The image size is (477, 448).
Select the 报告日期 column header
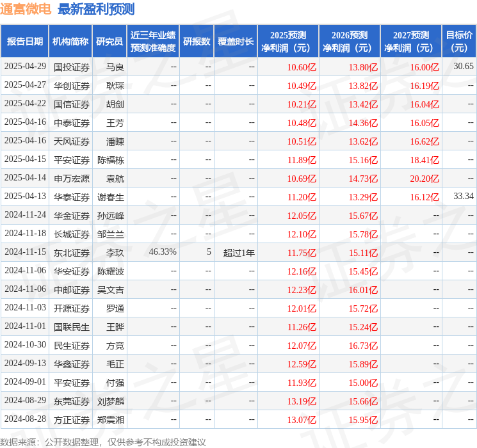pos(24,41)
